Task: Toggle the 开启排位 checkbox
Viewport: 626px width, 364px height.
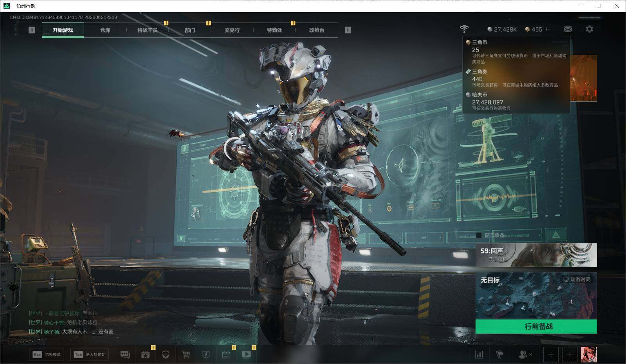Action: pos(483,259)
